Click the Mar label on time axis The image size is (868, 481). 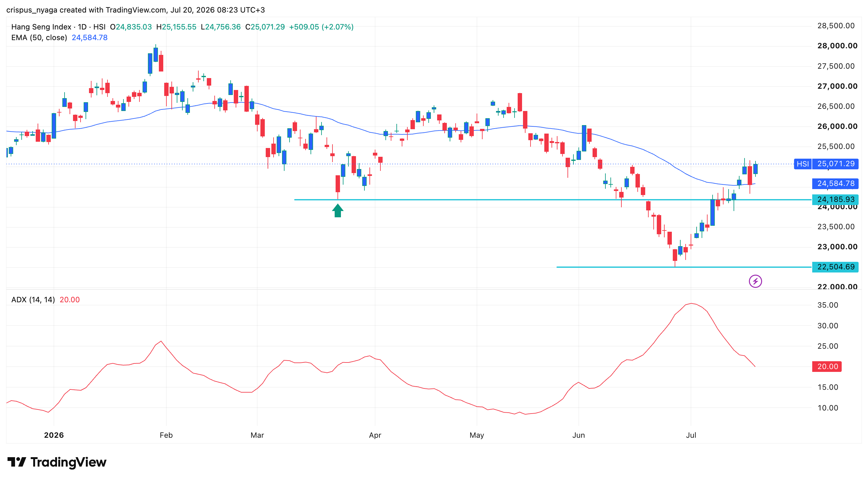point(257,435)
